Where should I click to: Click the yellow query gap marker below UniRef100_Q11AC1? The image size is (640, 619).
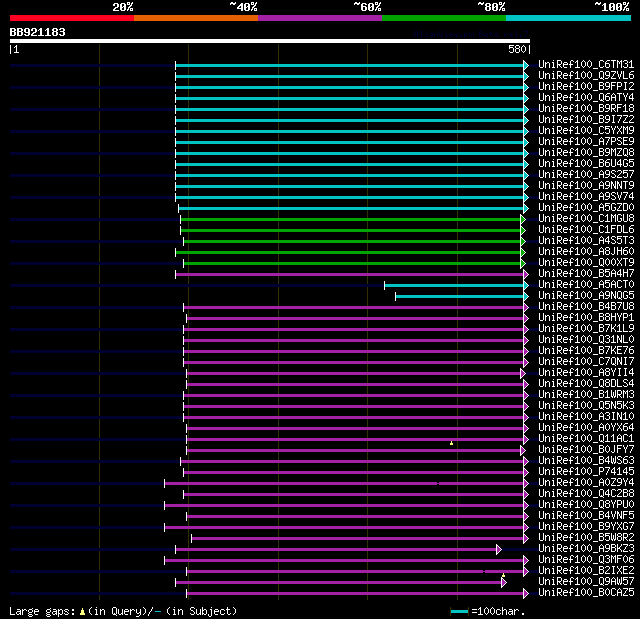(x=451, y=443)
